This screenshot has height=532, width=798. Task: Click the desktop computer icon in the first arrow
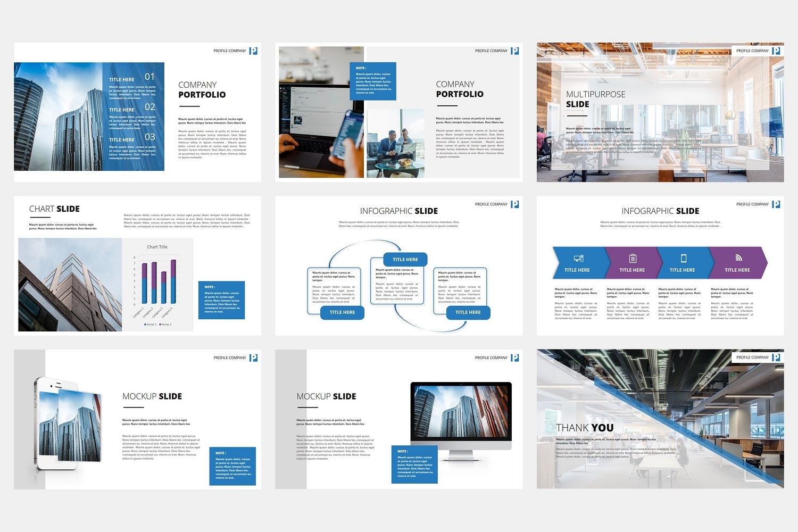pyautogui.click(x=578, y=259)
